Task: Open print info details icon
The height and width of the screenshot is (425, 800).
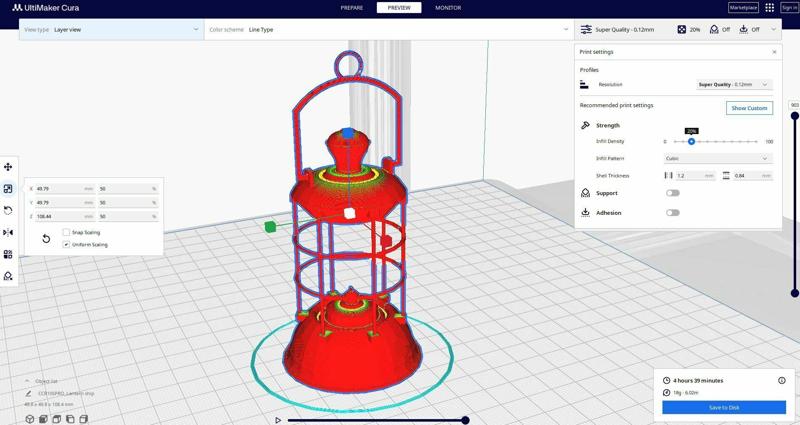Action: coord(782,381)
